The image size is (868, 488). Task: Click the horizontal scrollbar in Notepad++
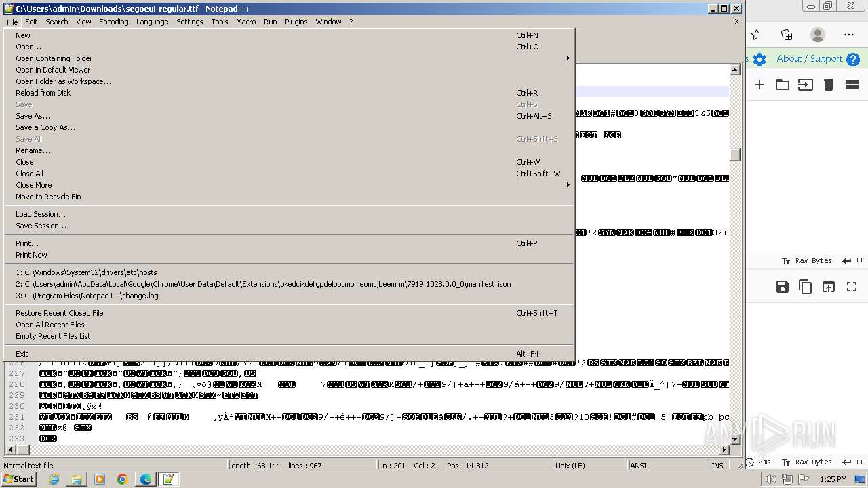coord(366,449)
